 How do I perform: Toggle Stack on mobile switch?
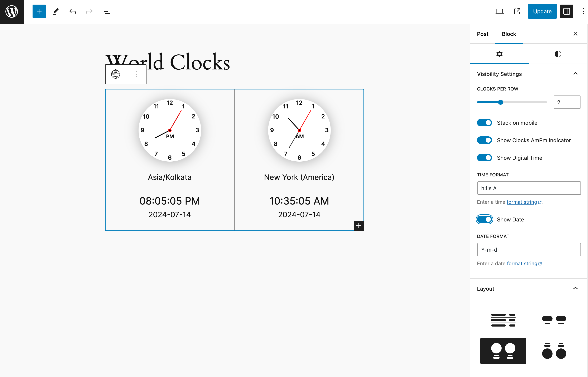tap(485, 123)
